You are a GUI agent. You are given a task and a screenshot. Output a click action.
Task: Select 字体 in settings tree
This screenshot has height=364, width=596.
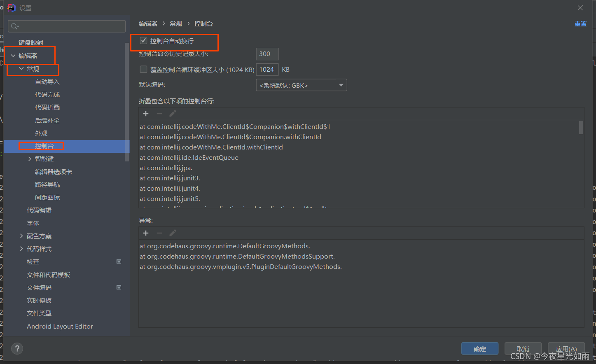tap(33, 223)
